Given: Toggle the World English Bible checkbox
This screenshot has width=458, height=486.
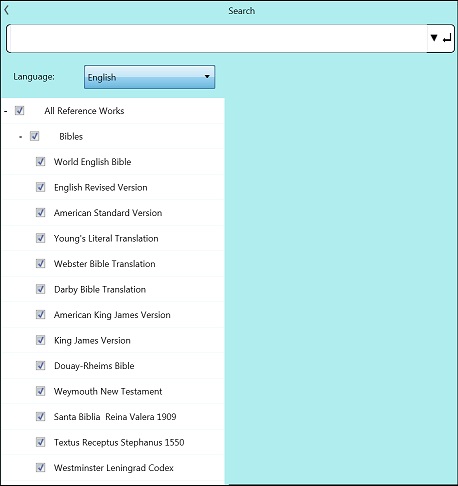Looking at the screenshot, I should click(40, 162).
